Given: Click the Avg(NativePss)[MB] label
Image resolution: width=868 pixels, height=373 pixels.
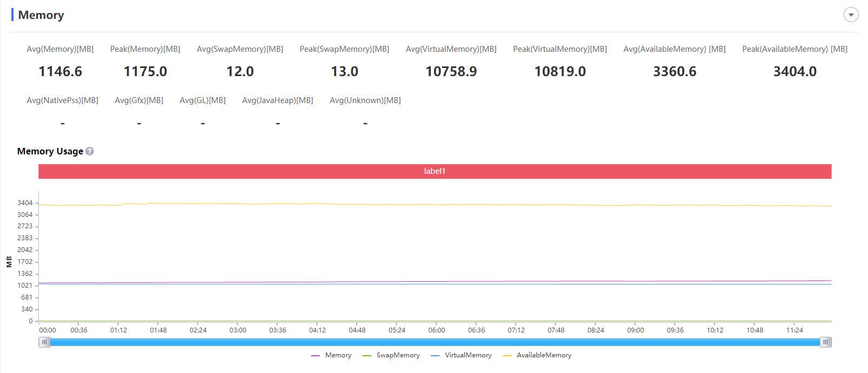Looking at the screenshot, I should [62, 100].
